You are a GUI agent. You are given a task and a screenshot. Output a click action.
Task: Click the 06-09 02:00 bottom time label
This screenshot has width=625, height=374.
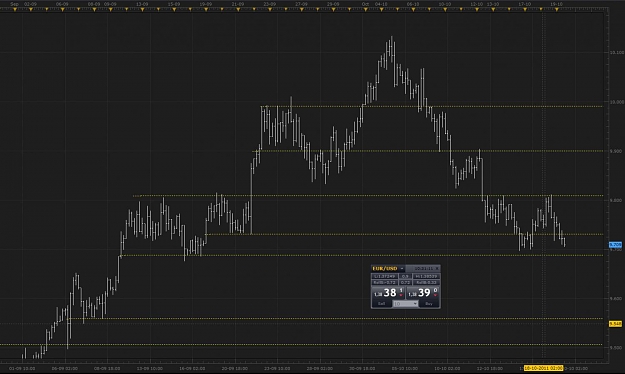(65, 368)
